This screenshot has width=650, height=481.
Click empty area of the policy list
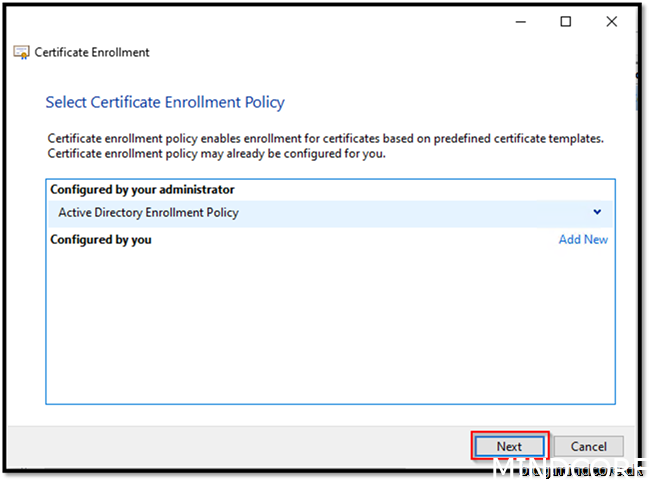330,330
